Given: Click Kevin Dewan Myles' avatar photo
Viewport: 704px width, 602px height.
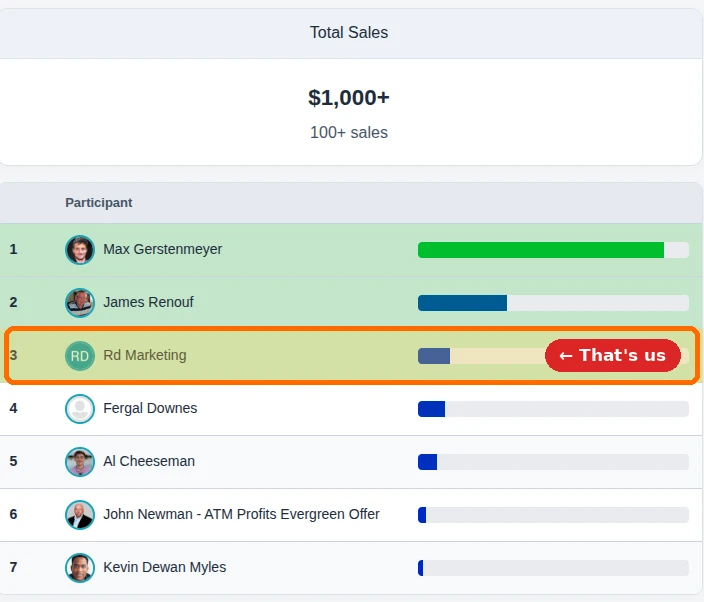Looking at the screenshot, I should tap(80, 567).
